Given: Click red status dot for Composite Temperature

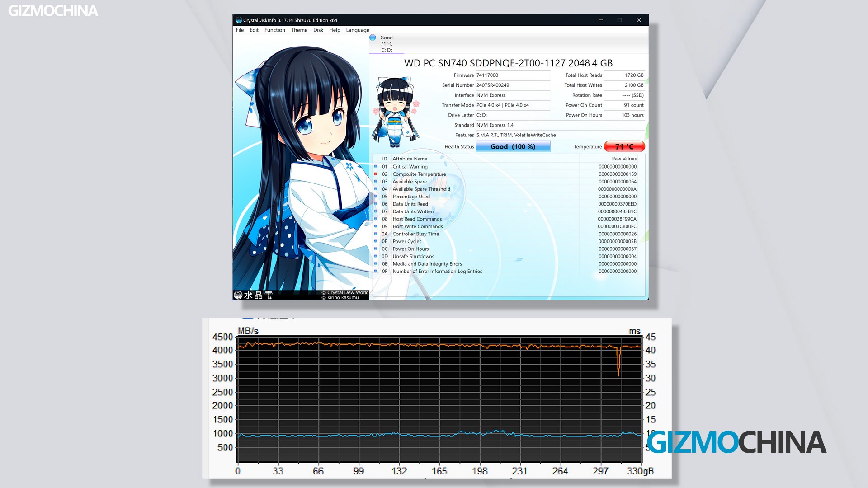Looking at the screenshot, I should click(375, 174).
